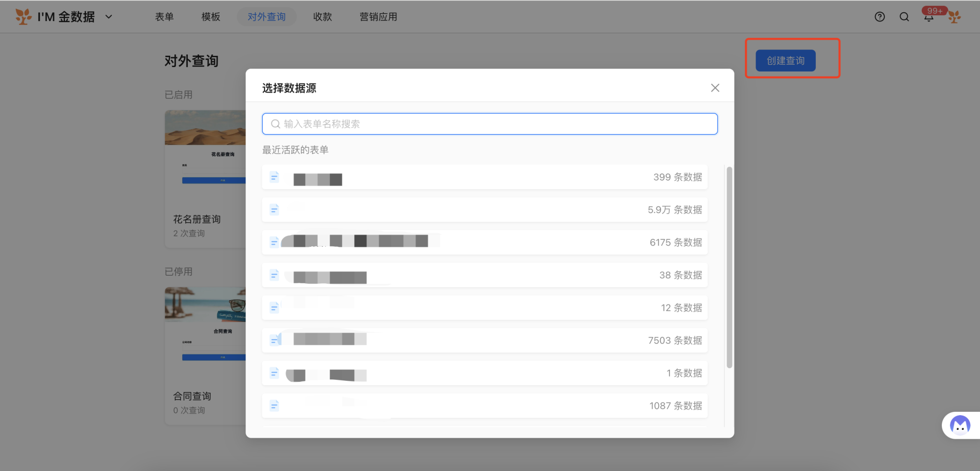Viewport: 980px width, 471px height.
Task: Click the document icon in the 38 条数据 row
Action: pos(274,275)
